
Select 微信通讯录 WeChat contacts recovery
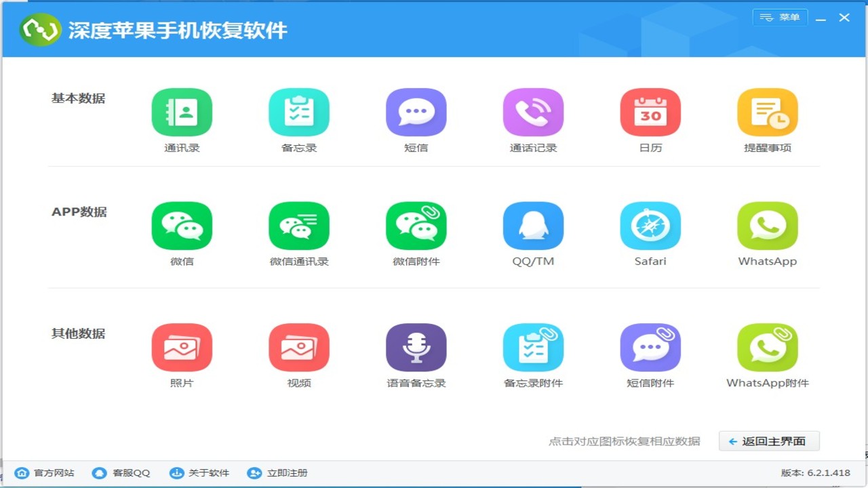(298, 226)
